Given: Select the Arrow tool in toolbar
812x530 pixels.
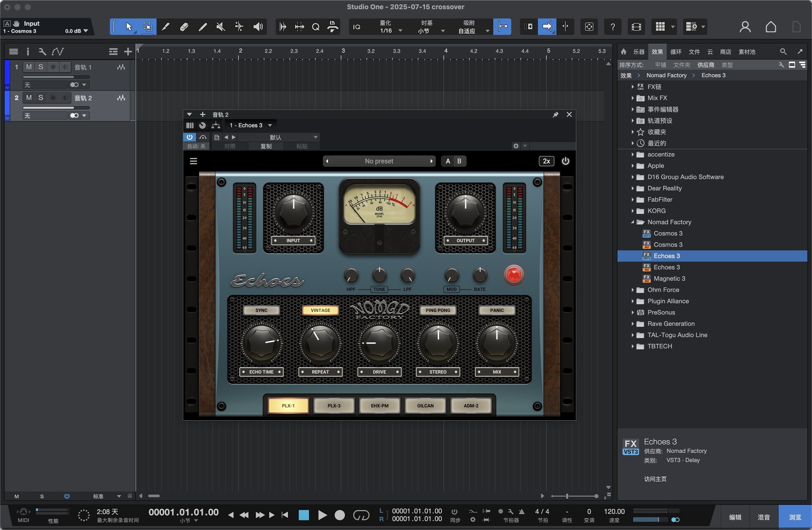Looking at the screenshot, I should tap(129, 27).
